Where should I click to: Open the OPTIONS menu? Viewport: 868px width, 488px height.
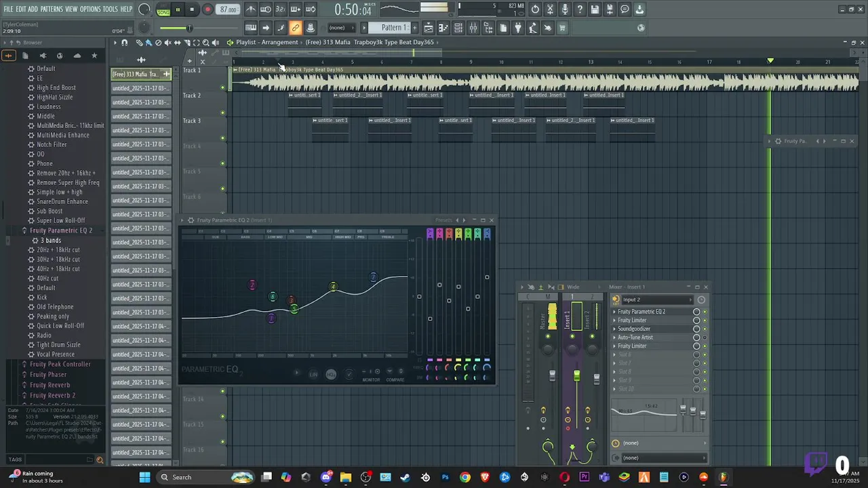pos(90,9)
